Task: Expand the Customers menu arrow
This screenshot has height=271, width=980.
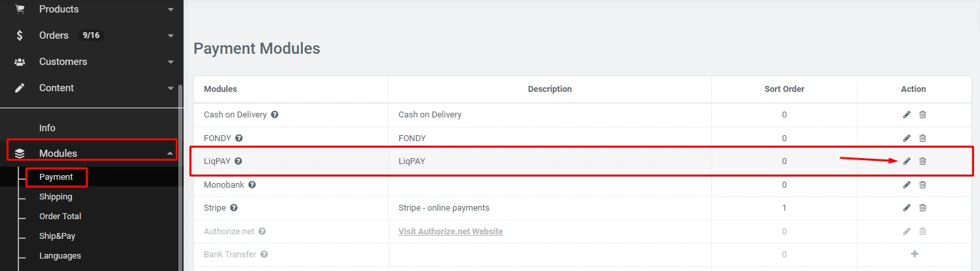Action: [170, 62]
